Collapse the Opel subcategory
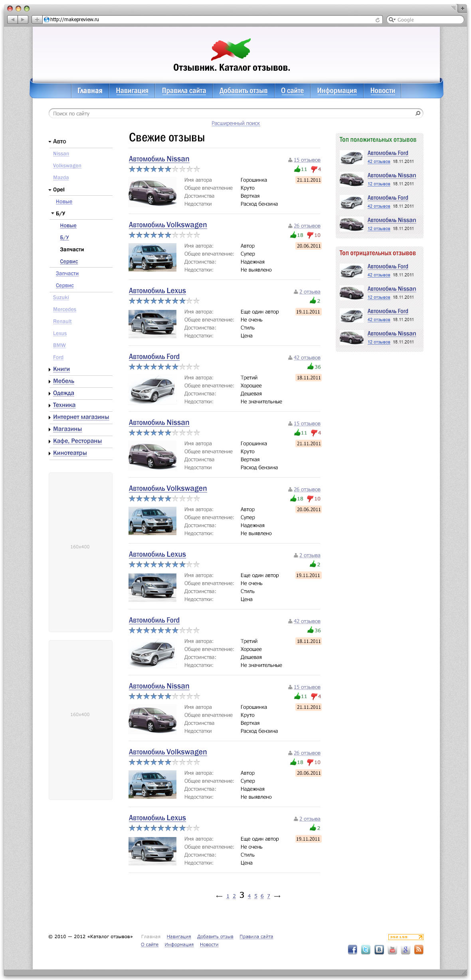The height and width of the screenshot is (980, 471). 50,190
